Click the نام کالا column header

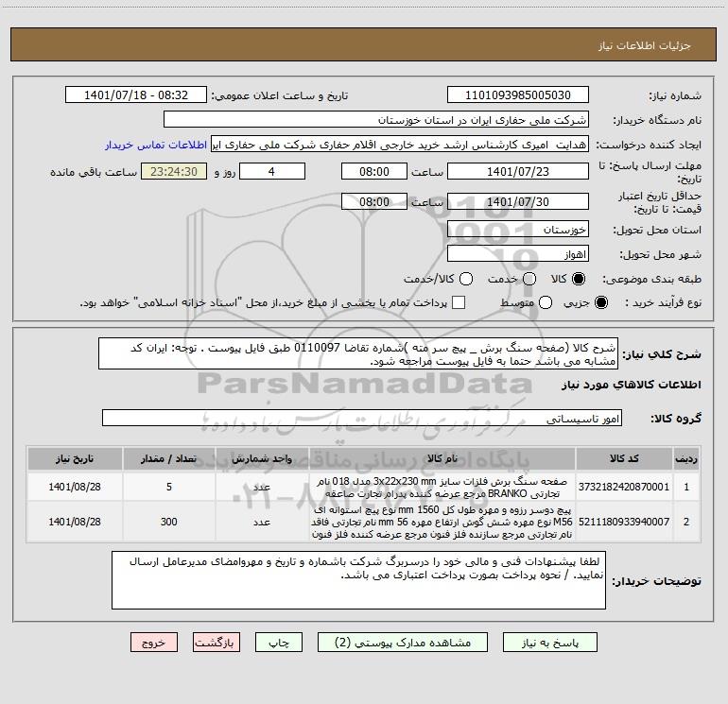pos(442,458)
